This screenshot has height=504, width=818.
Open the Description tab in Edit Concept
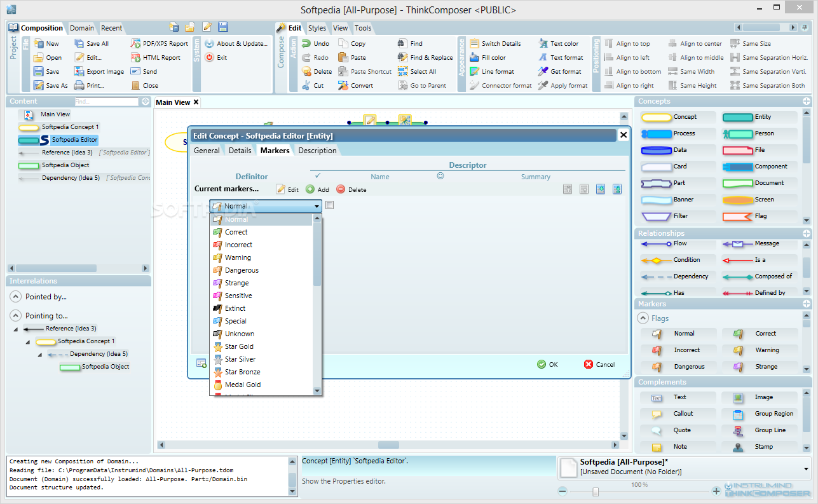click(x=317, y=151)
